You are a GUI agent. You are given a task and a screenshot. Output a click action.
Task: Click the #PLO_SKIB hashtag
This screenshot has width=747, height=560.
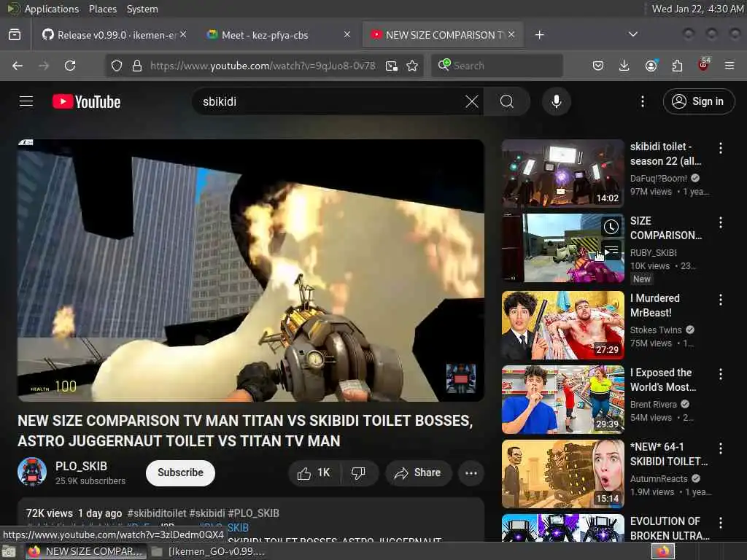click(x=253, y=513)
